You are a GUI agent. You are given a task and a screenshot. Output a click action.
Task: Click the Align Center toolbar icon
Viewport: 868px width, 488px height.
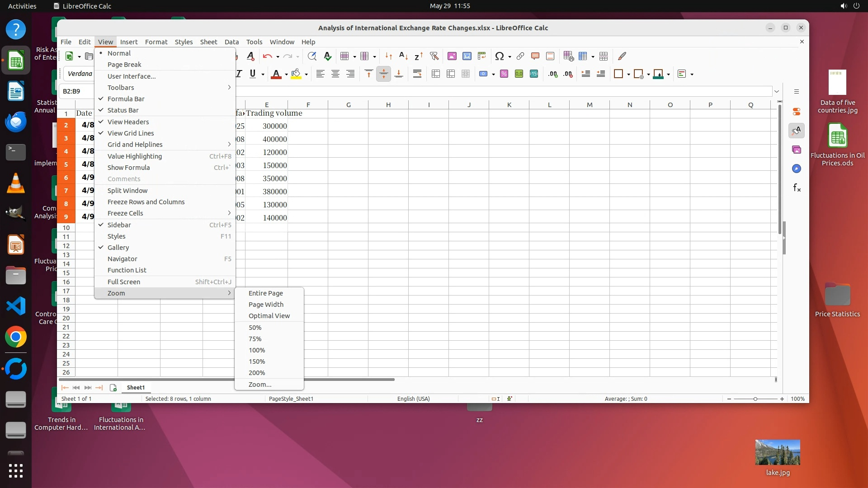coord(335,74)
